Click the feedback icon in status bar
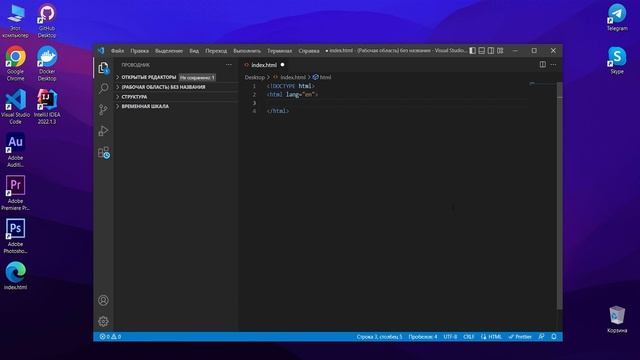Viewport: 640px width, 360px height. 541,337
